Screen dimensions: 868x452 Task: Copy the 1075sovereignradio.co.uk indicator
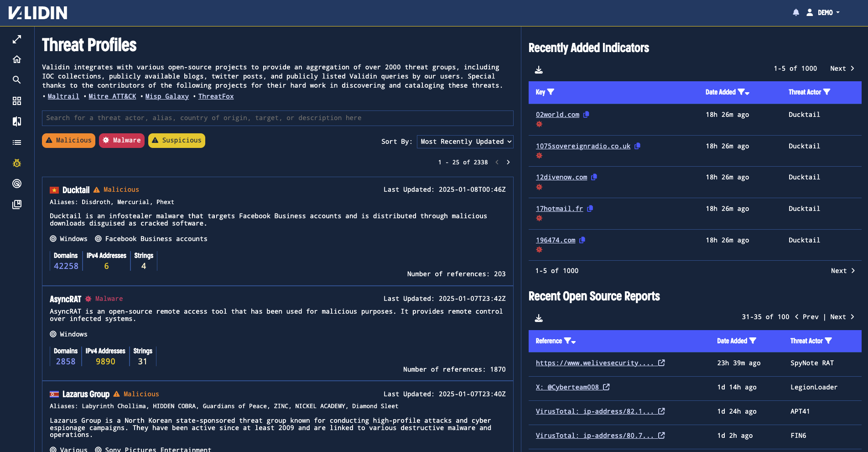pos(638,146)
